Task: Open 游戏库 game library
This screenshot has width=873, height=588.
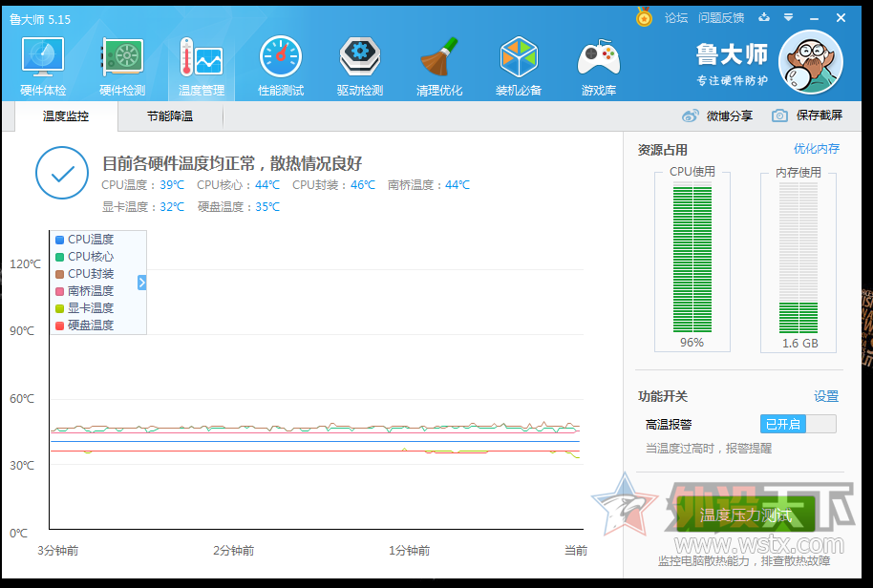Action: (599, 66)
